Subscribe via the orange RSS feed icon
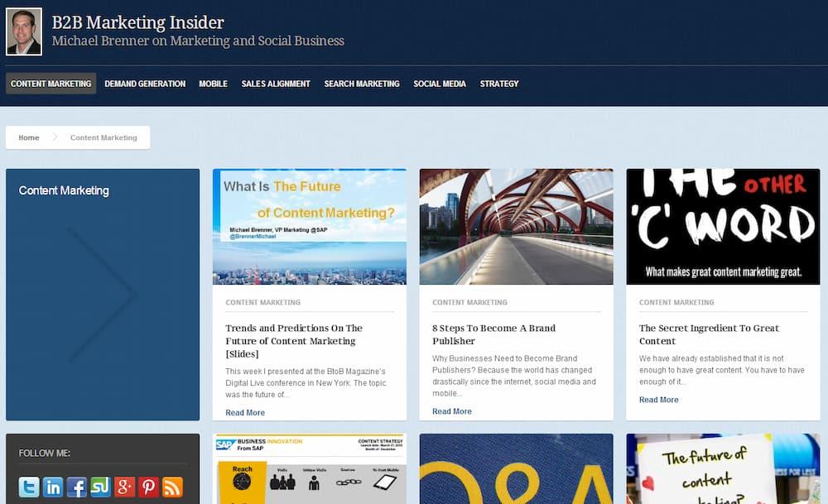This screenshot has height=504, width=828. click(x=171, y=487)
